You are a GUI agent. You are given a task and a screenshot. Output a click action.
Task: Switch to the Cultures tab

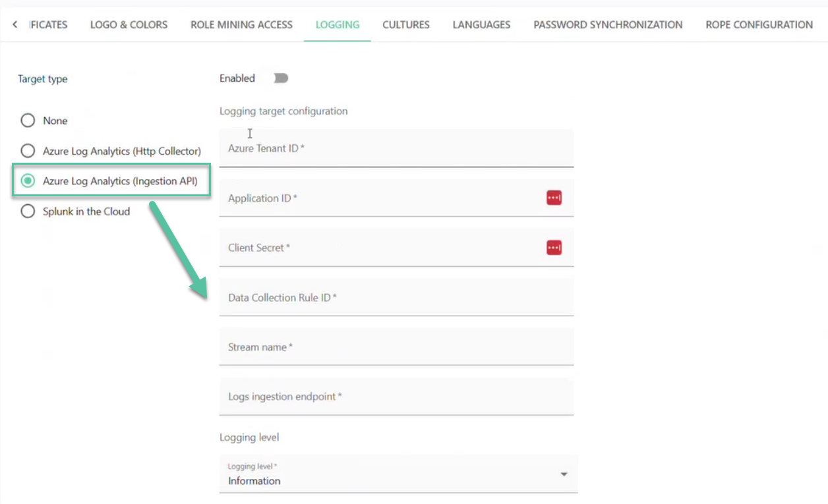[x=406, y=24]
